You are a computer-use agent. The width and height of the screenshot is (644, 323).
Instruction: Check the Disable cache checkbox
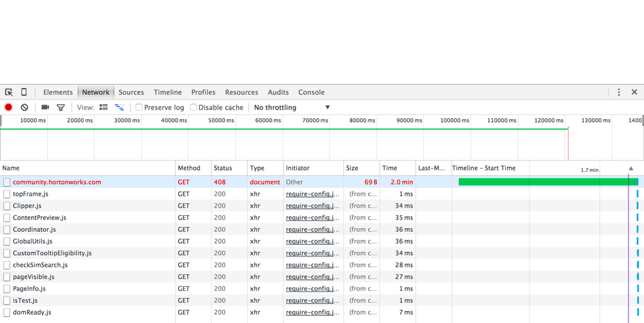coord(194,108)
